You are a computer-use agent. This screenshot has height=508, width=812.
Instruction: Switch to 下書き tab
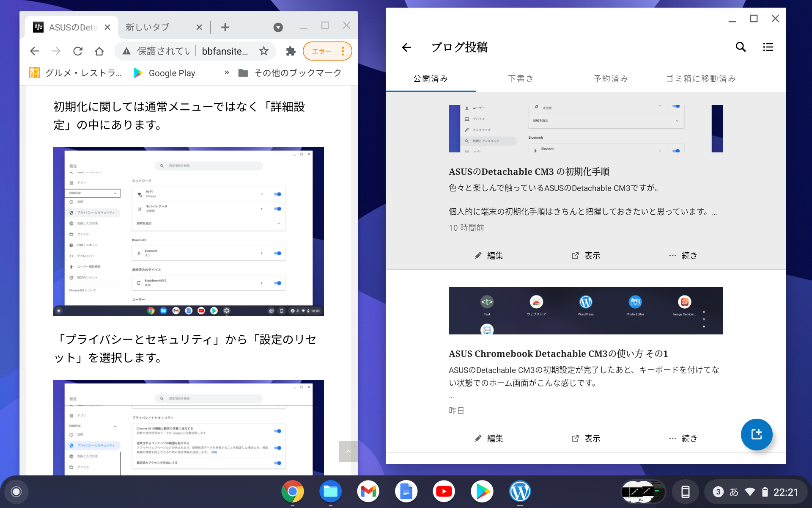(521, 79)
